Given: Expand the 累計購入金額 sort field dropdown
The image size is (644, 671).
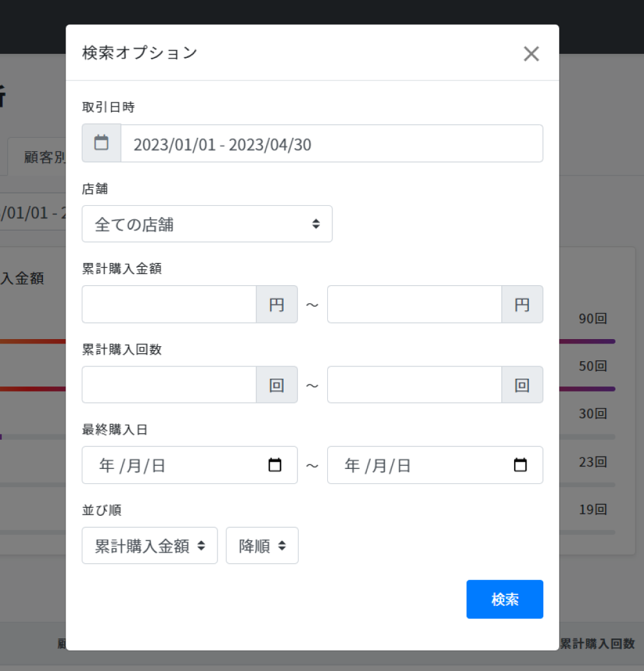Looking at the screenshot, I should click(149, 546).
